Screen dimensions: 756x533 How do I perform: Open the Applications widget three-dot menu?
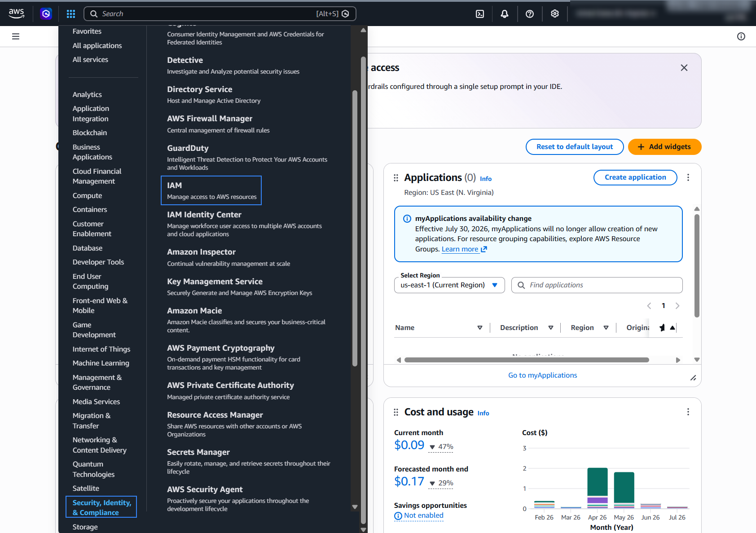coord(688,177)
